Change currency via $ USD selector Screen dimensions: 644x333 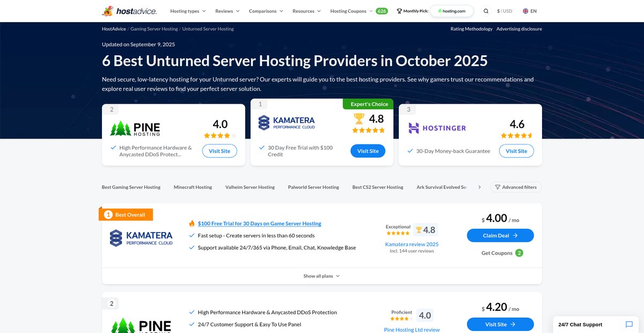(504, 11)
